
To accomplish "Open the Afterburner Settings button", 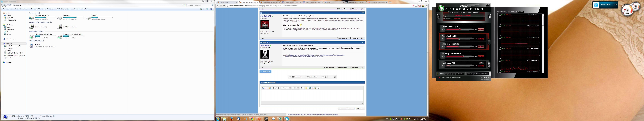I will (x=484, y=74).
